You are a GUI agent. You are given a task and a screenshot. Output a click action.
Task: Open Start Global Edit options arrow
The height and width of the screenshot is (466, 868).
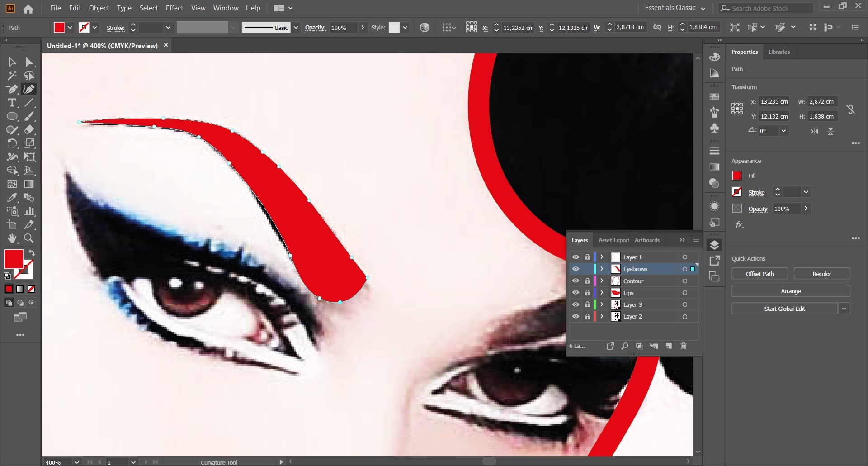(844, 309)
